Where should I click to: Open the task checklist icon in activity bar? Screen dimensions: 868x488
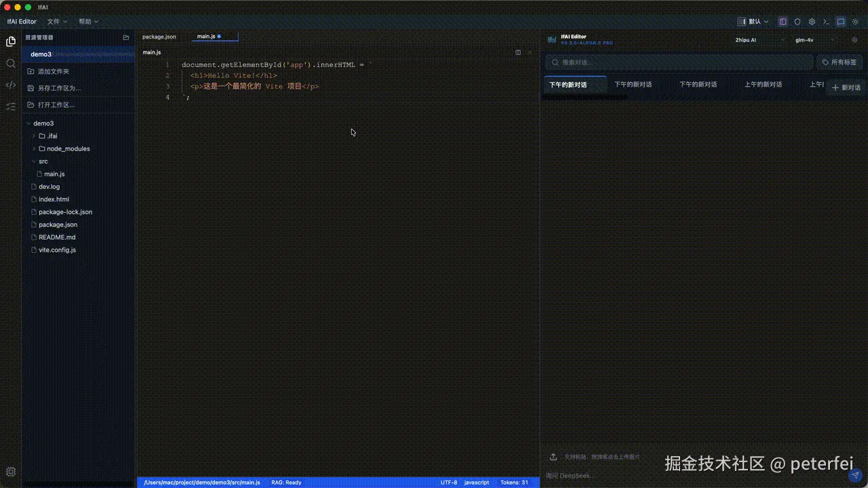[x=11, y=106]
